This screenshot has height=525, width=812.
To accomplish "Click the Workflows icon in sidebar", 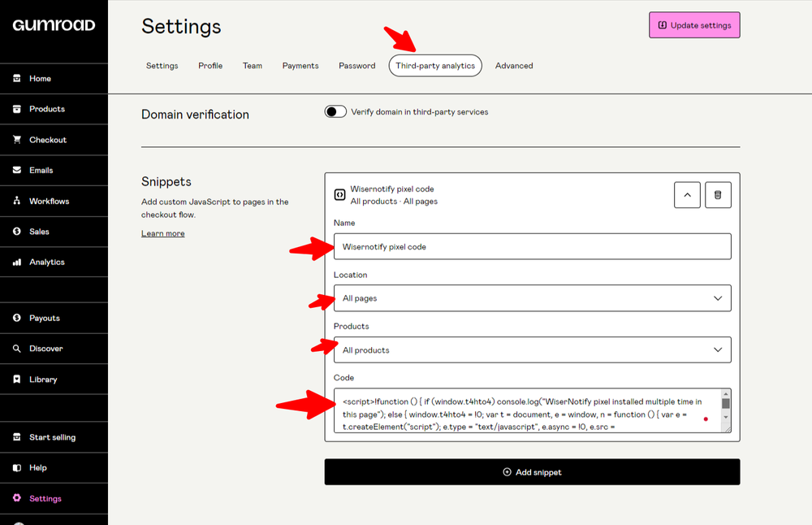I will click(16, 201).
